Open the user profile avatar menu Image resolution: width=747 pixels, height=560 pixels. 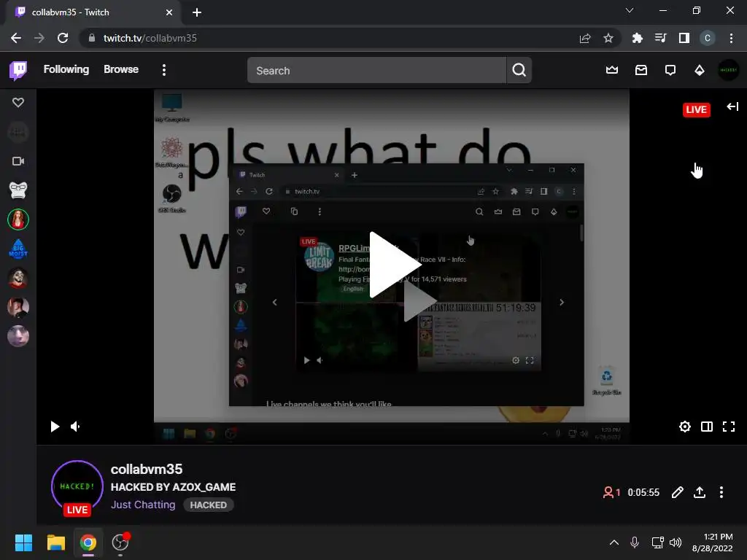729,70
